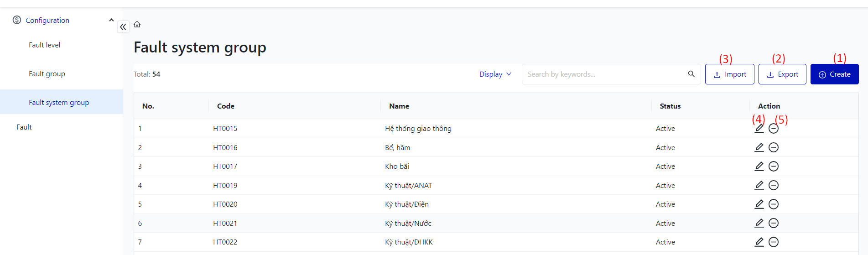
Task: Click the Import button
Action: pyautogui.click(x=729, y=74)
